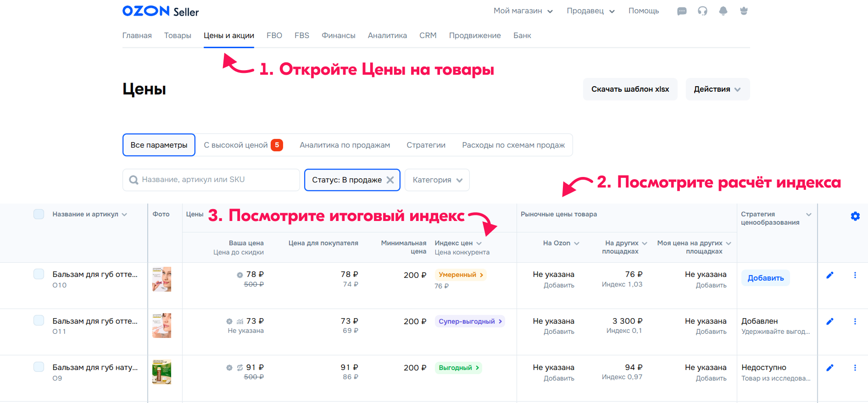Switch to the Аналитика по продажам tab
Image resolution: width=868 pixels, height=403 pixels.
coord(345,145)
